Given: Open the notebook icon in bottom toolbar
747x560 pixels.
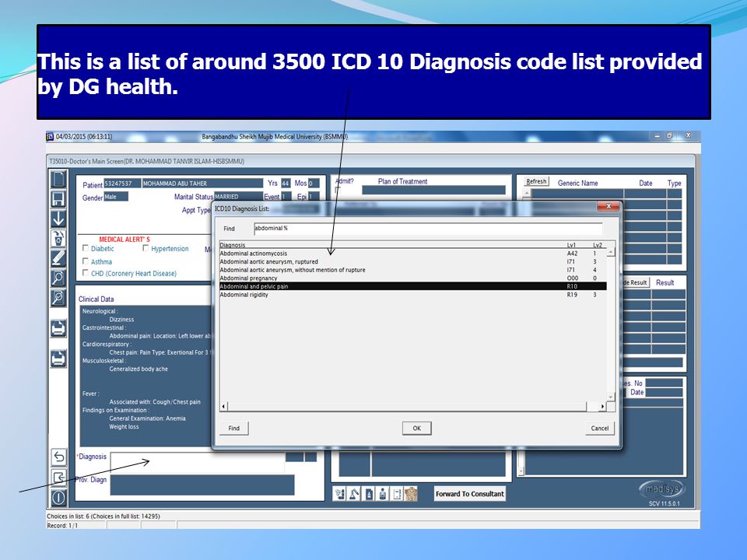Looking at the screenshot, I should click(x=397, y=494).
